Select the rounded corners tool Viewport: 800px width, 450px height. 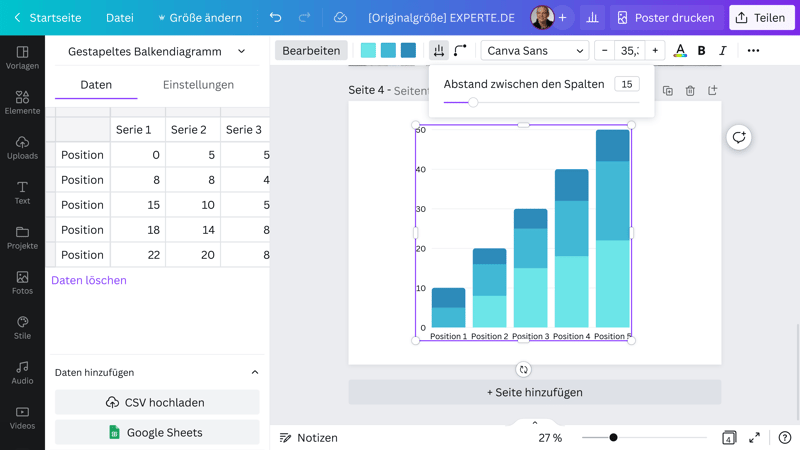[x=460, y=51]
